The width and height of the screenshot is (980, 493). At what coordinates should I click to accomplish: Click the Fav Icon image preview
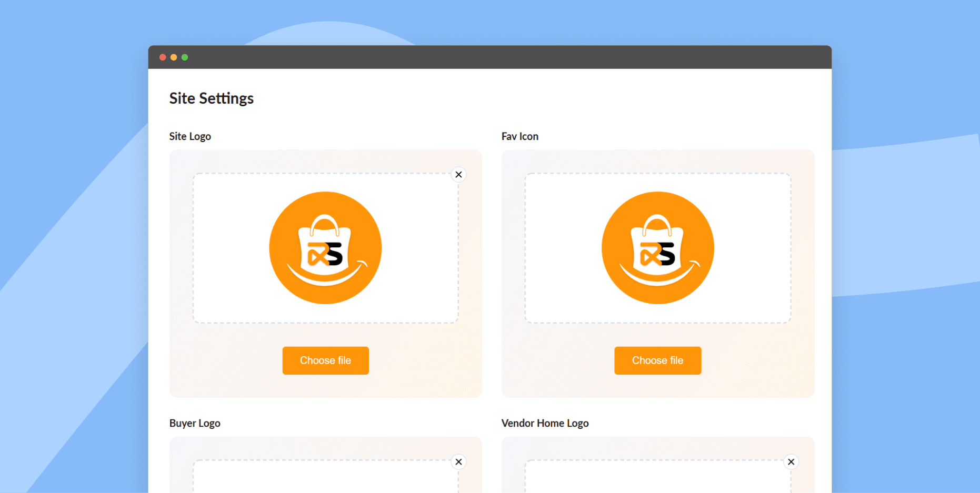[658, 248]
